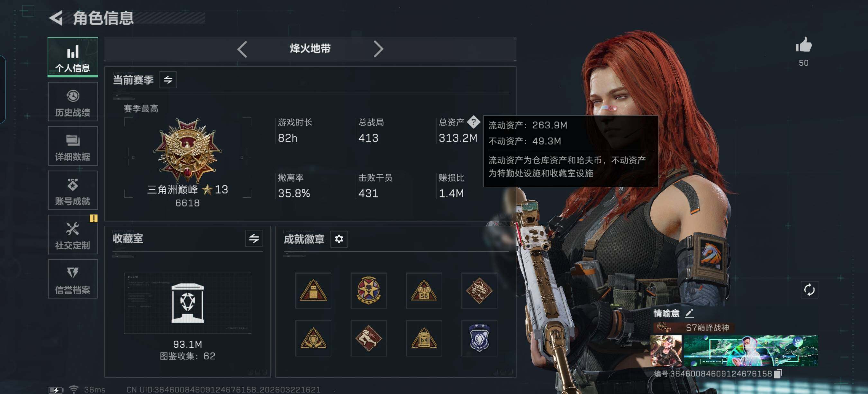Select the dragon head achievement badge
Viewport: 868px width, 394px height.
[479, 290]
